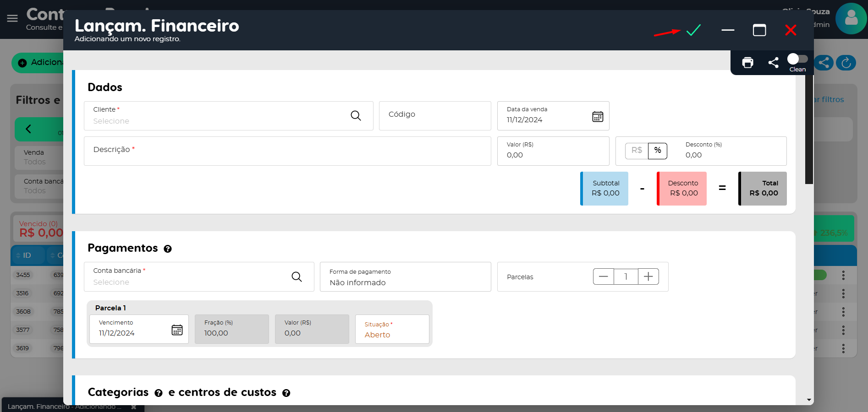Open the Forma de pagamento dropdown
Viewport: 868px width, 412px height.
tap(405, 277)
